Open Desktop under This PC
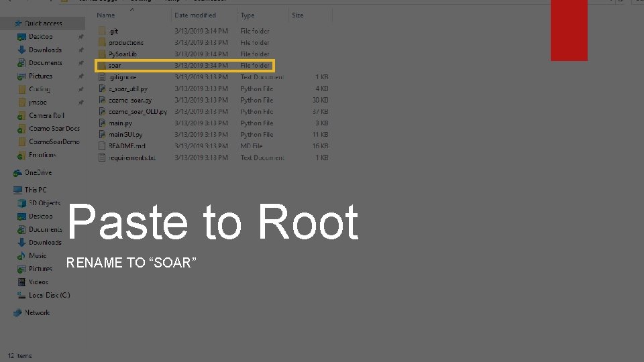 (40, 216)
